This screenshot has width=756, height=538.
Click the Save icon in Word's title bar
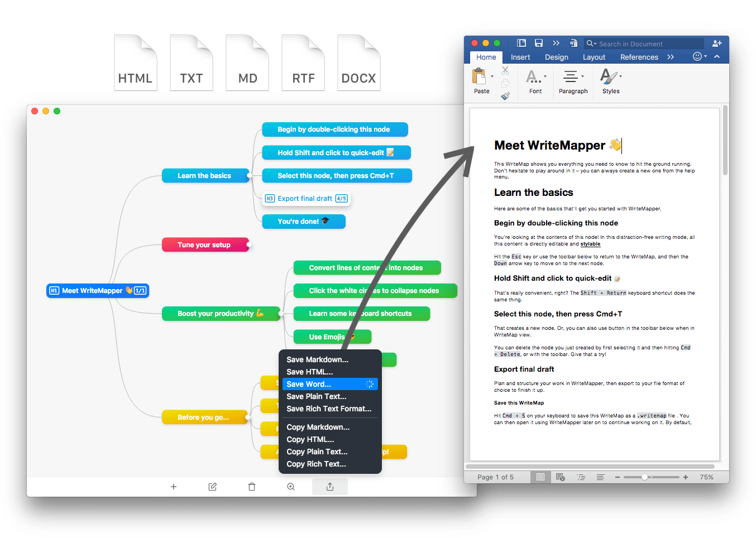click(539, 43)
